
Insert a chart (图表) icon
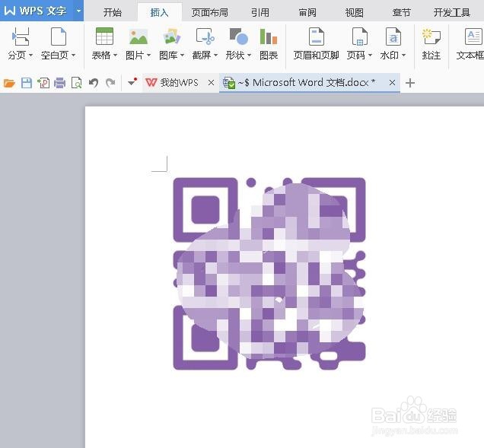tap(269, 37)
